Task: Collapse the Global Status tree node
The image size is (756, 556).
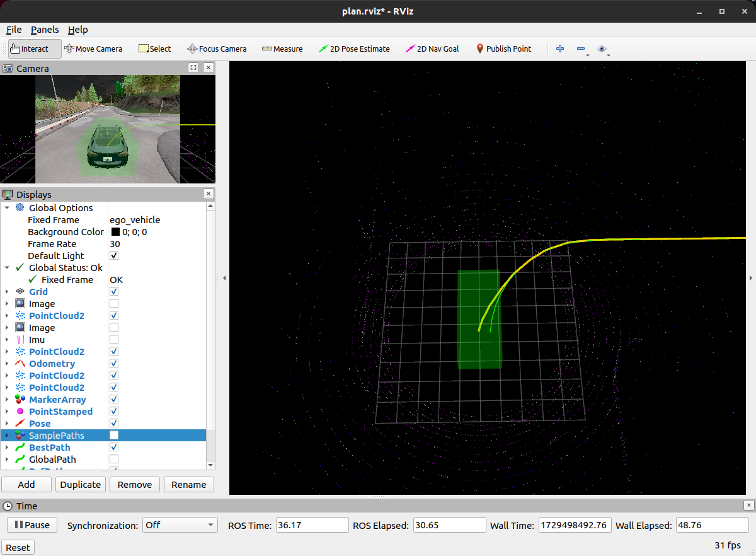Action: point(7,267)
